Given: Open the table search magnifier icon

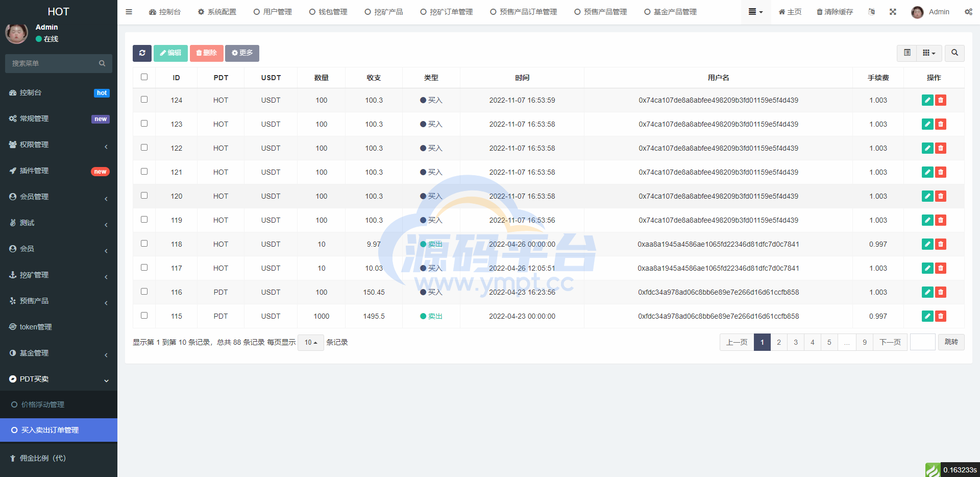Looking at the screenshot, I should pos(954,53).
